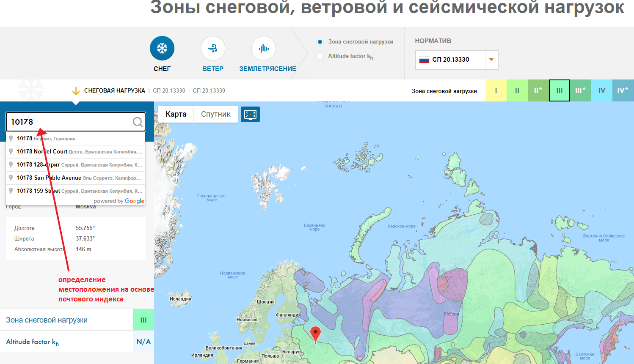Viewport: 634px width, 364px height.
Task: Toggle the III snow zone highlight
Action: coord(559,90)
